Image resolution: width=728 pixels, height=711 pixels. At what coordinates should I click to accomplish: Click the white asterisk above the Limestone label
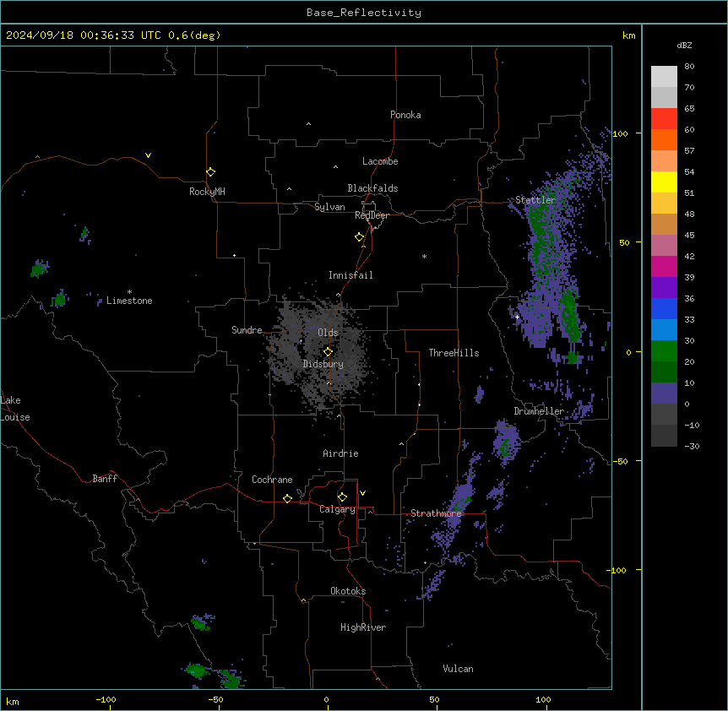129,292
